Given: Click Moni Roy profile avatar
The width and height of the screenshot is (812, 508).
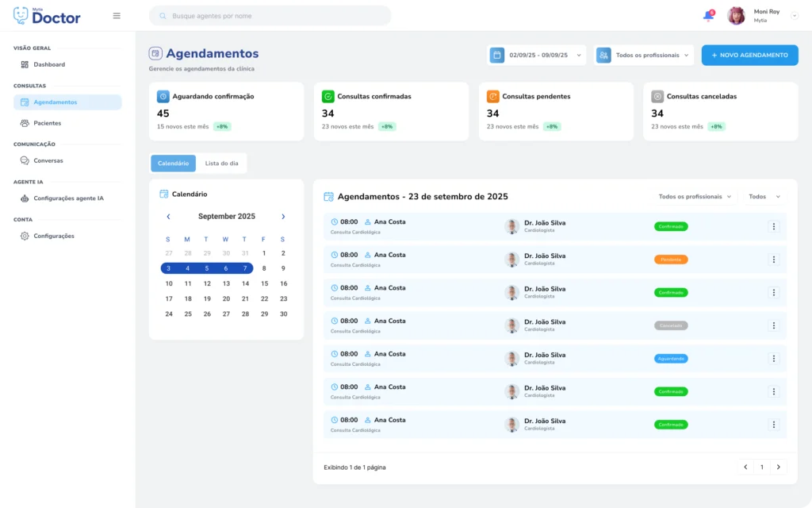Looking at the screenshot, I should coord(736,16).
